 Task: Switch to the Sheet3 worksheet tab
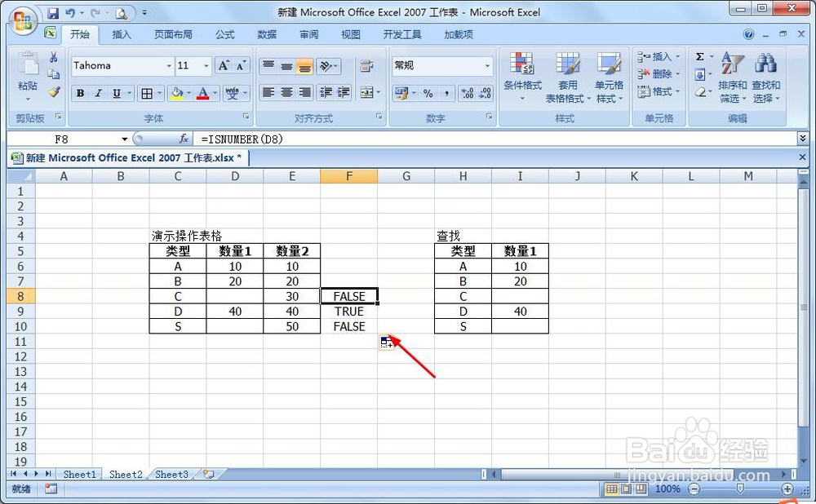(x=171, y=474)
